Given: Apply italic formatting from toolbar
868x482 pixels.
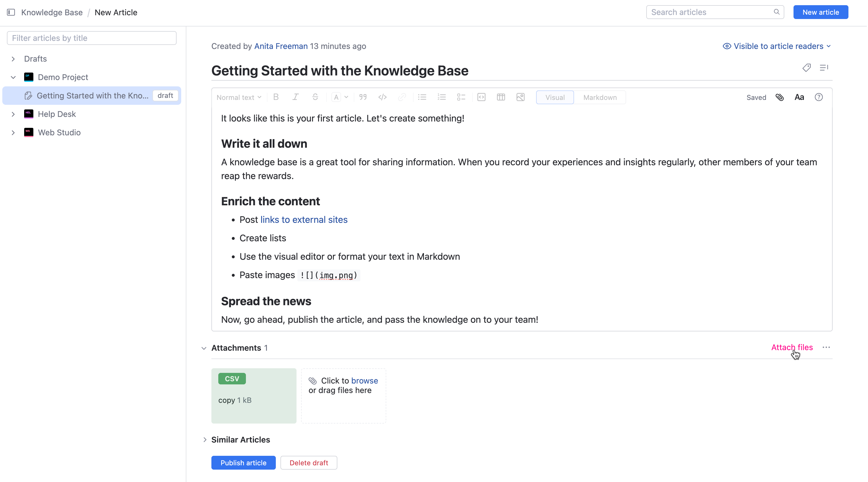Looking at the screenshot, I should click(x=295, y=97).
